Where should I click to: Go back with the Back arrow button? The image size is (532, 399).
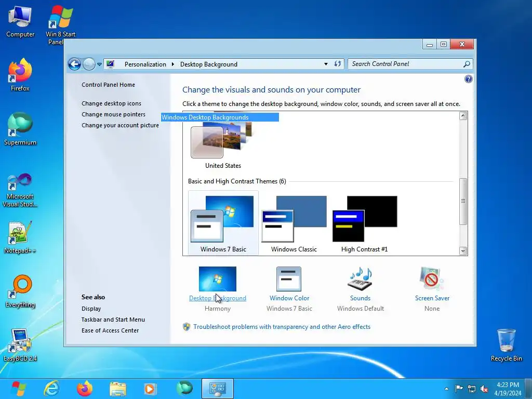pos(74,64)
